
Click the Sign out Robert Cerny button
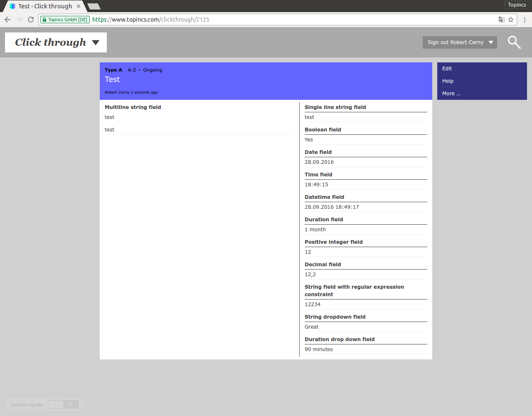click(455, 42)
